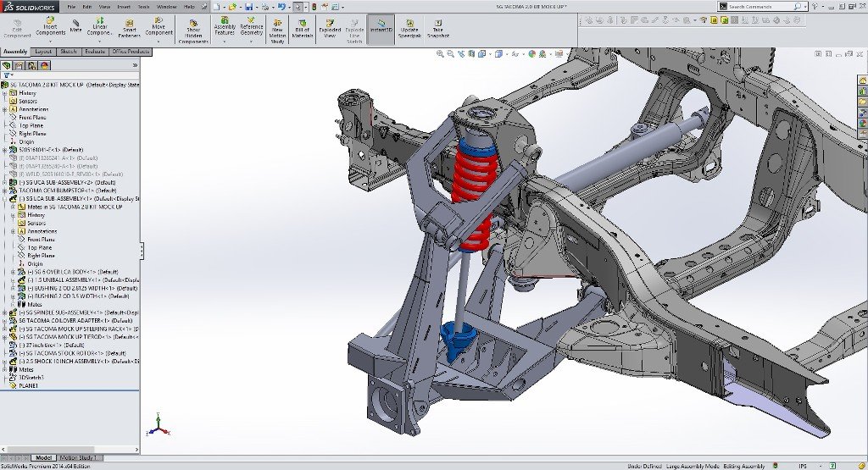Select the Mate tool
The image size is (868, 470).
coord(75,26)
